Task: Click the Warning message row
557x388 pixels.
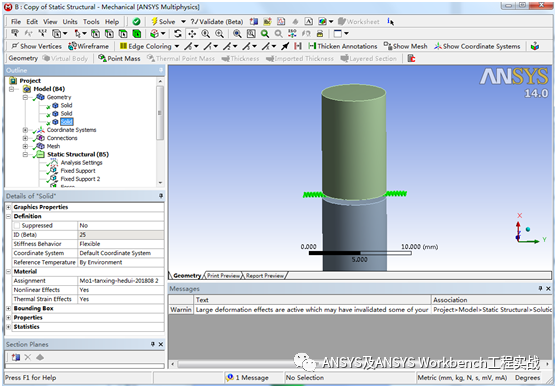Action: [x=360, y=310]
